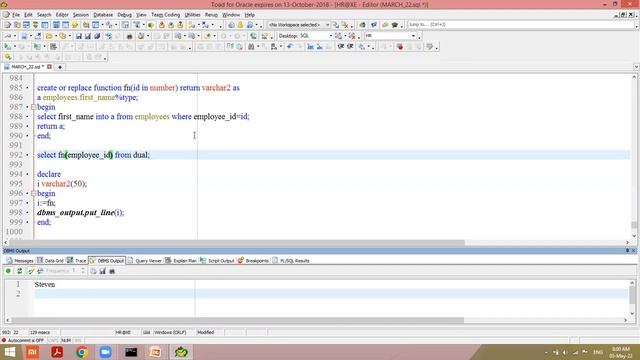This screenshot has width=640, height=360.
Task: Click the 'dbms_output.put_line(i);' code line
Action: point(80,213)
